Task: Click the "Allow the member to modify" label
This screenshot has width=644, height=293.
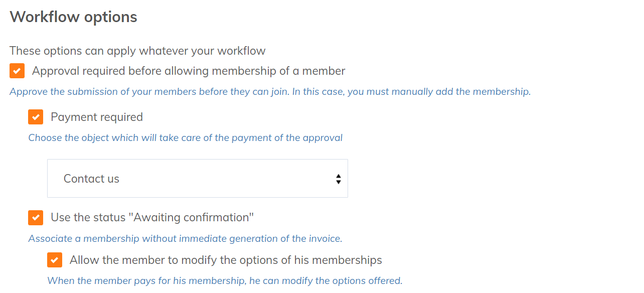Action: tap(226, 260)
